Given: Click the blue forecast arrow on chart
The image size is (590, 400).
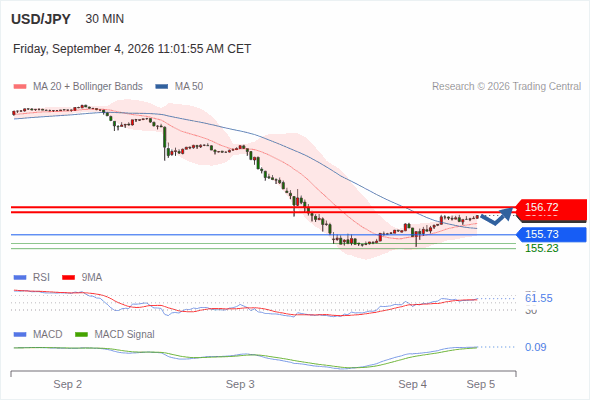Looking at the screenshot, I should click(497, 216).
